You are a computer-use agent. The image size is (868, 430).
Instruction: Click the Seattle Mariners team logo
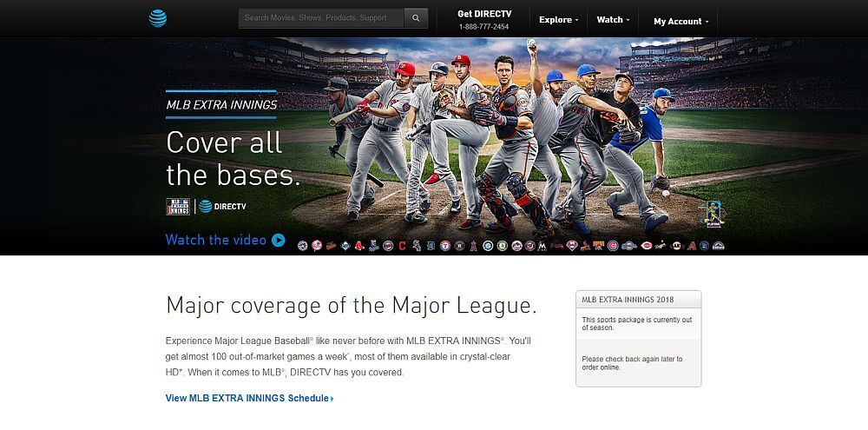(488, 246)
